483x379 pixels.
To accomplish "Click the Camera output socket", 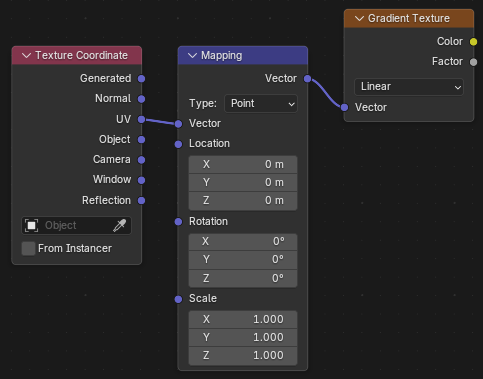I will (141, 160).
